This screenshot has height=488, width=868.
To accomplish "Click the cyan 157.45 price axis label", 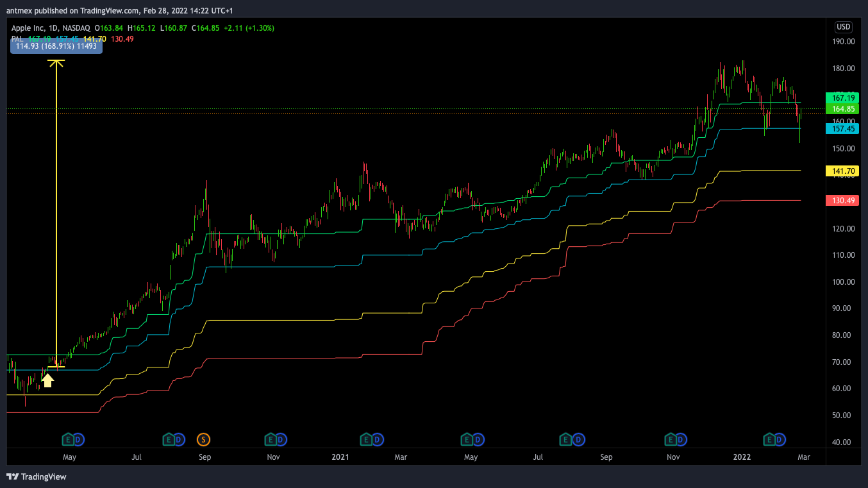I will pyautogui.click(x=843, y=129).
